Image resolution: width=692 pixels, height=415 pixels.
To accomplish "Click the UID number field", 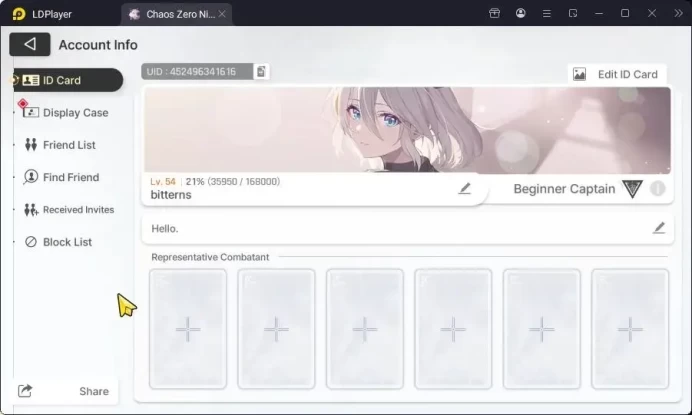I will click(x=197, y=72).
